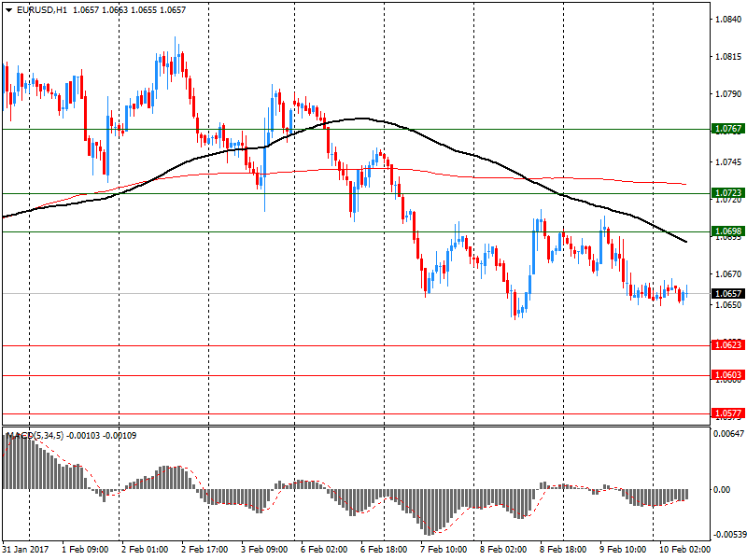Select the 1.0745 price axis value
The height and width of the screenshot is (560, 747).
(728, 162)
